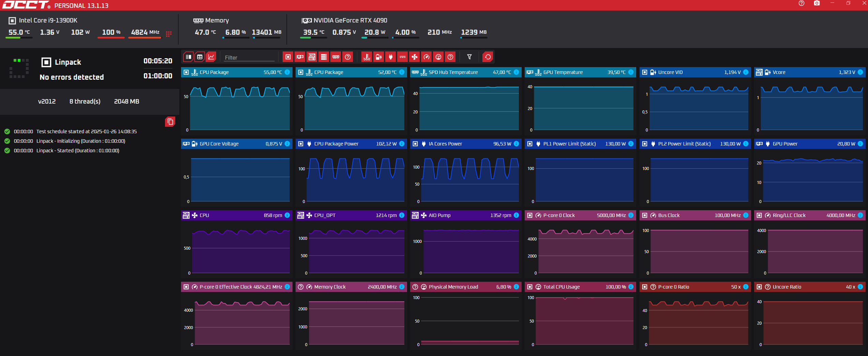The height and width of the screenshot is (356, 868).
Task: Toggle the memory module sensor filter
Action: (x=336, y=57)
